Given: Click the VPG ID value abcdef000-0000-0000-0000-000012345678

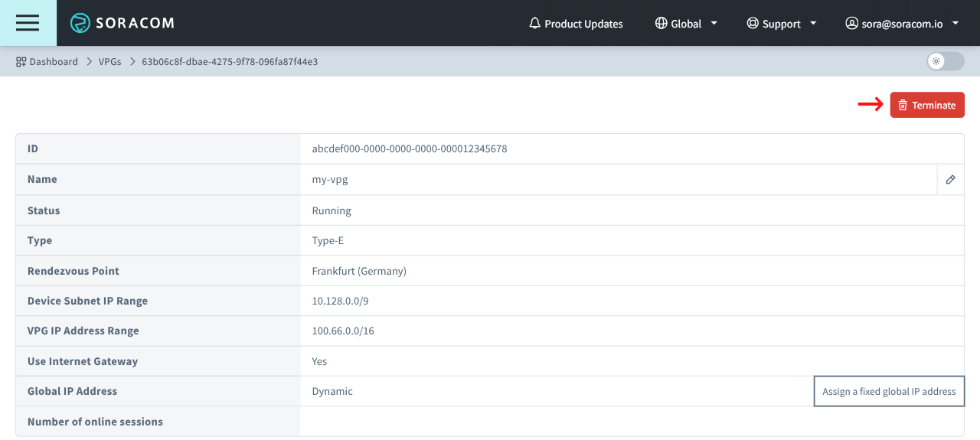Looking at the screenshot, I should [410, 148].
